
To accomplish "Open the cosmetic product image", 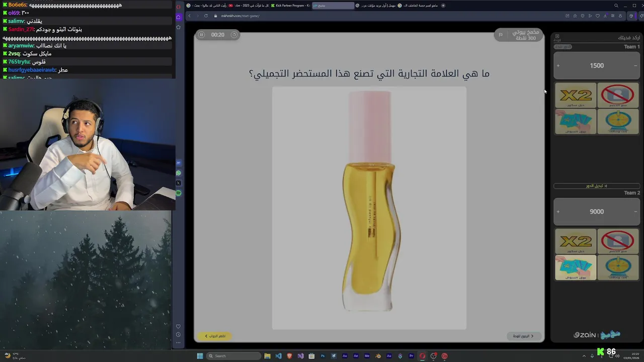I will coord(369,208).
